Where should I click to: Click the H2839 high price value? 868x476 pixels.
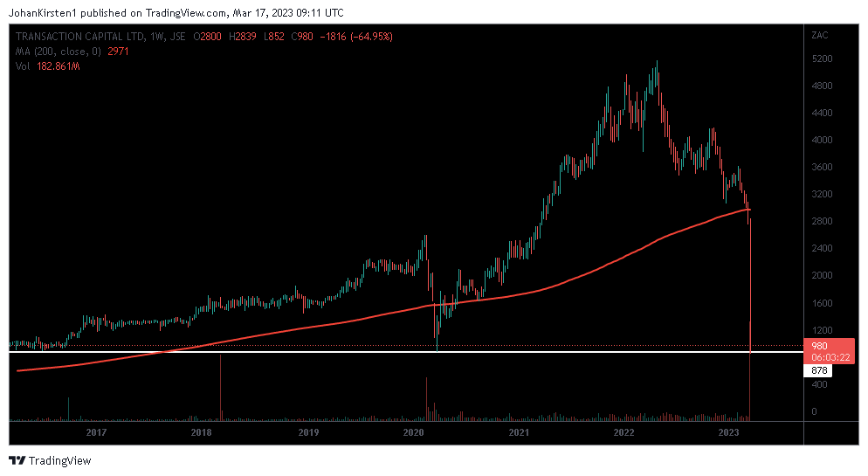[x=243, y=37]
